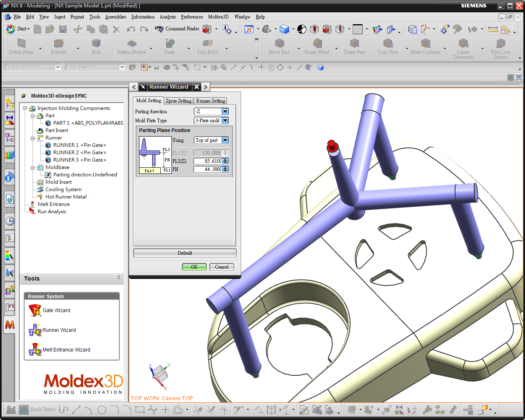Image resolution: width=525 pixels, height=420 pixels.
Task: Click the Moldex3D M icon in left sidebar
Action: click(9, 325)
